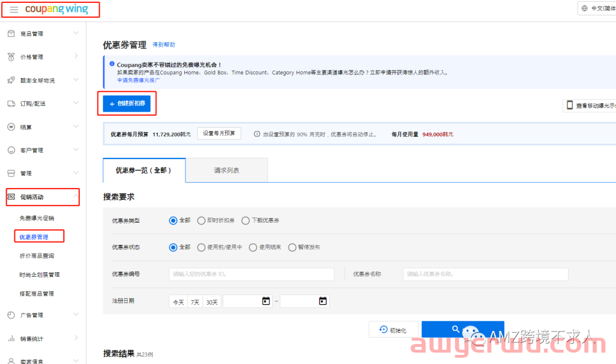Click the 促销活动 coupon icon
This screenshot has height=364, width=616.
point(11,197)
